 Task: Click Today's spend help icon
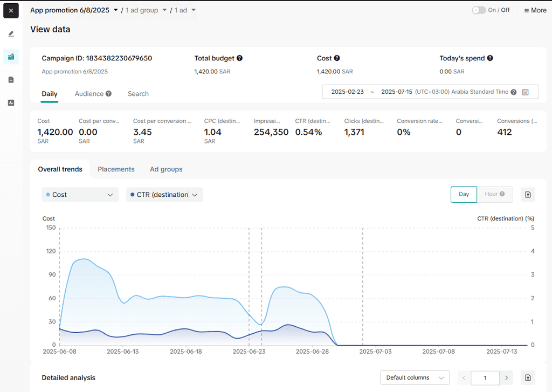tap(490, 58)
